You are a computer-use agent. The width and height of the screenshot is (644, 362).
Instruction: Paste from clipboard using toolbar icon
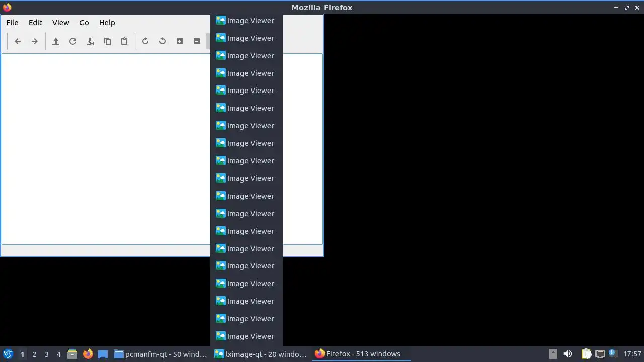click(124, 41)
